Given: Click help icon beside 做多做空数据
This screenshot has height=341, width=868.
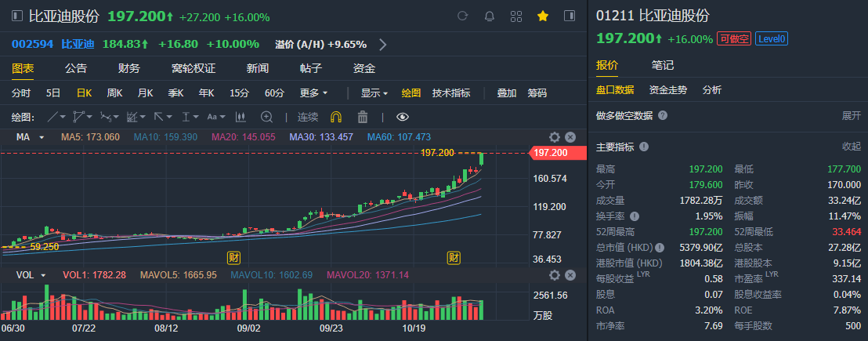Looking at the screenshot, I should click(663, 116).
